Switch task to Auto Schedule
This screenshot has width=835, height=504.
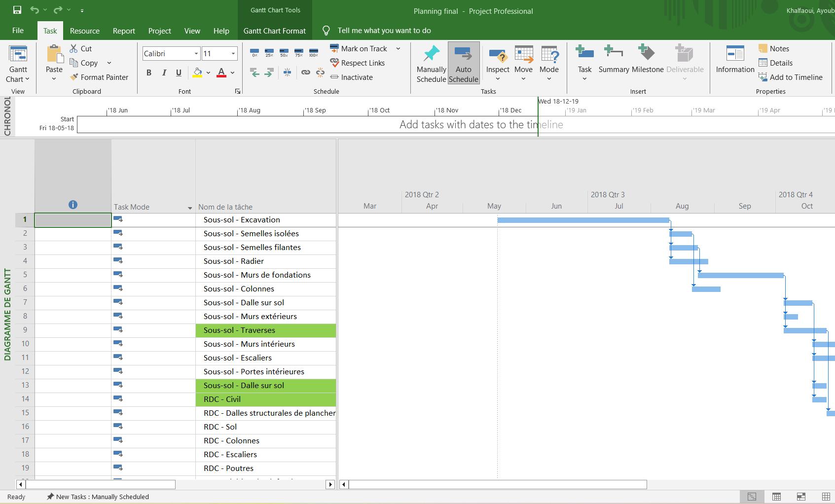[x=464, y=63]
